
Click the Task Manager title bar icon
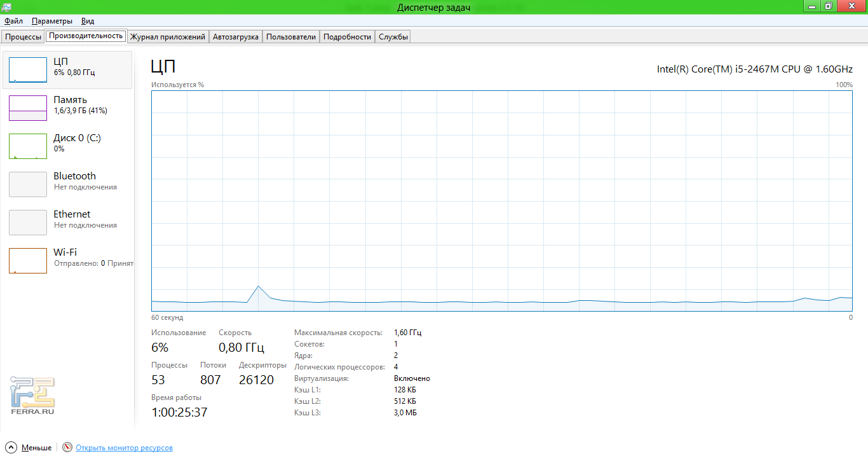[x=7, y=6]
